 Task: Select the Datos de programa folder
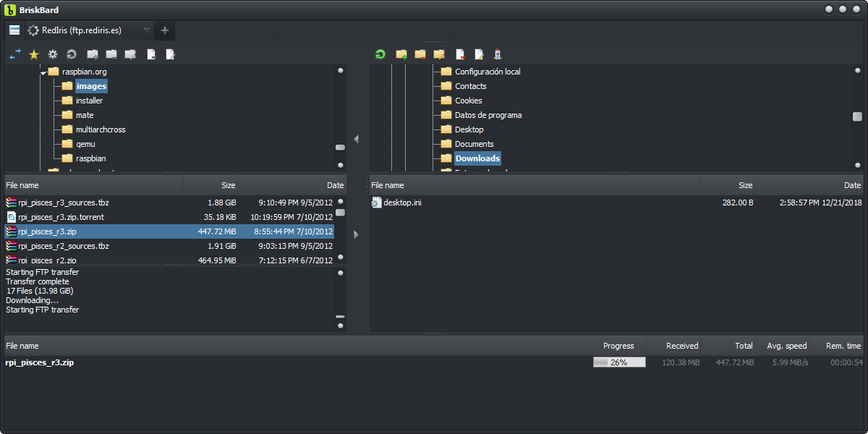click(x=488, y=115)
